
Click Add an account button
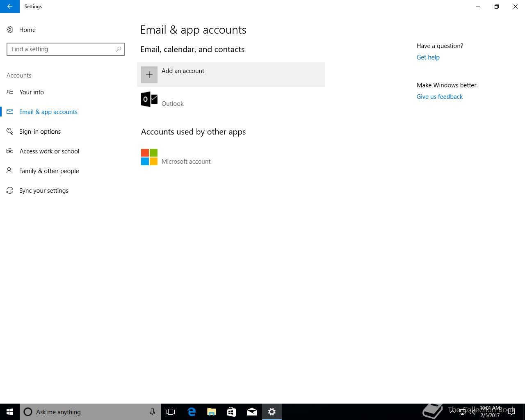231,75
